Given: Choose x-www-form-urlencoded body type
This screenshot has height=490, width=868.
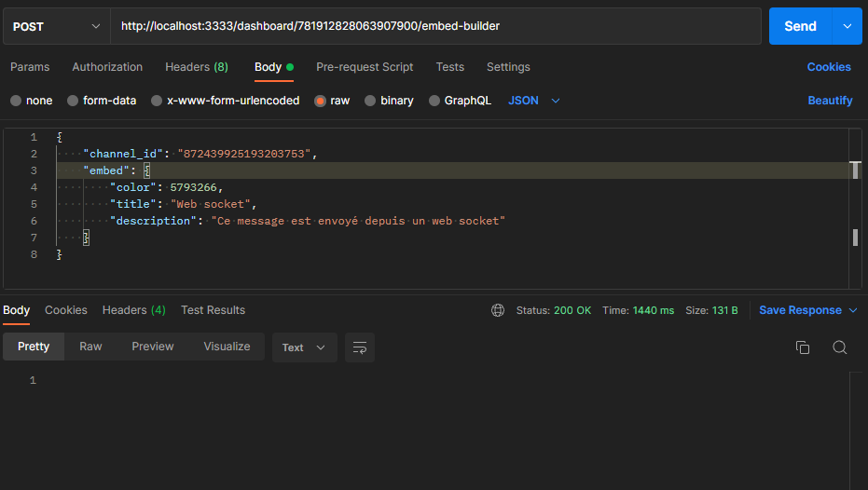Looking at the screenshot, I should click(x=157, y=101).
